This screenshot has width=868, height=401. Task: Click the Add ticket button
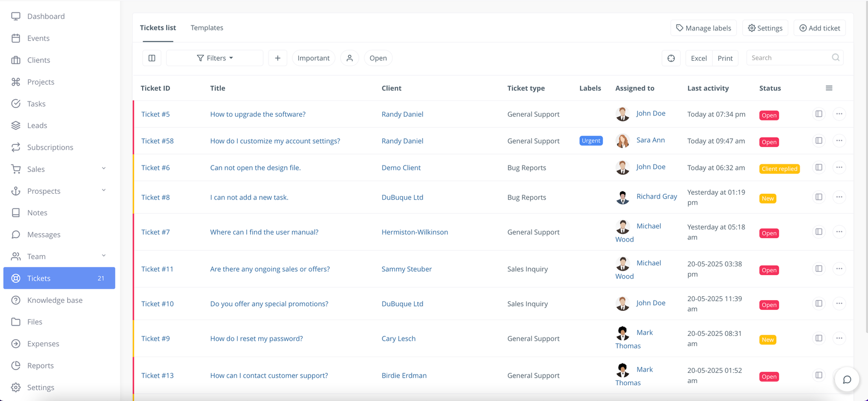click(819, 28)
